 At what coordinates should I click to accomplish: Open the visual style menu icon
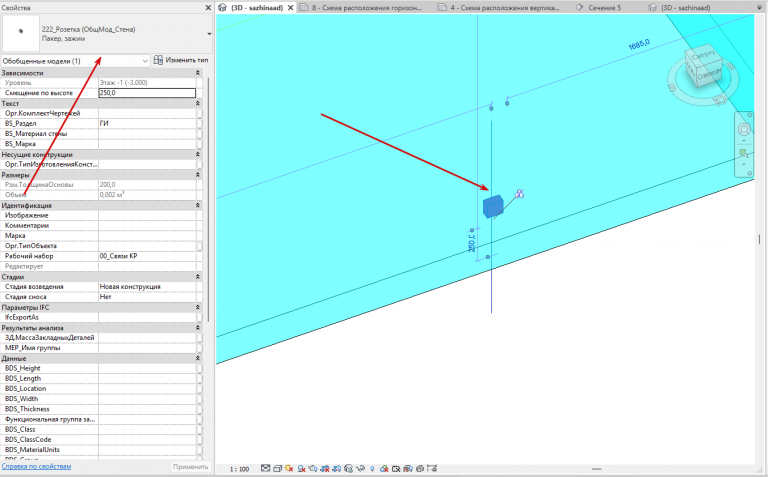pos(278,469)
